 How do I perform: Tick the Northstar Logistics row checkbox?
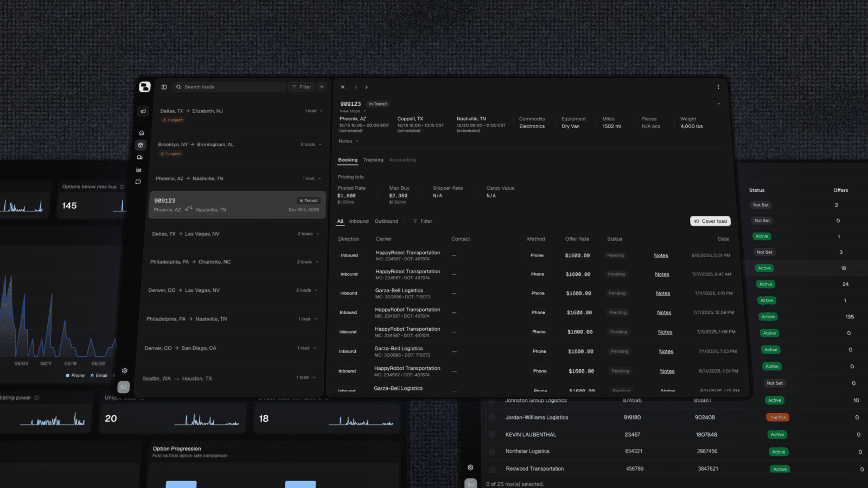click(492, 452)
